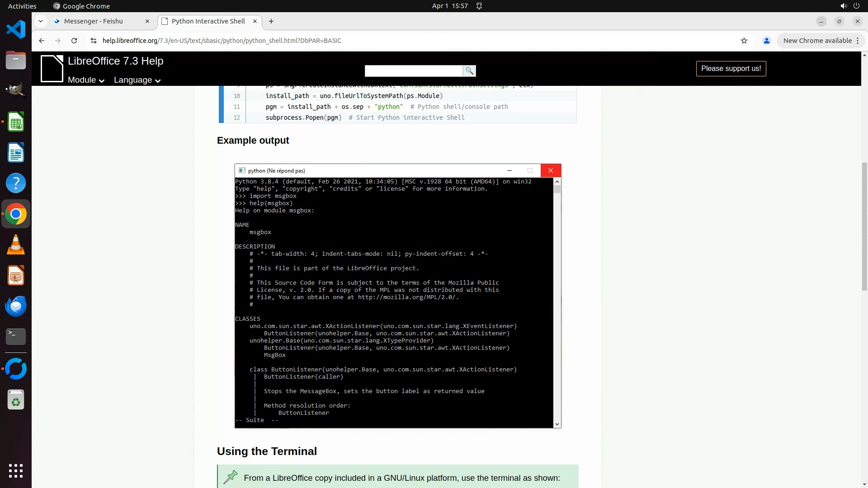Open the Thunderbird mail icon in the dock
The height and width of the screenshot is (488, 868).
16,306
